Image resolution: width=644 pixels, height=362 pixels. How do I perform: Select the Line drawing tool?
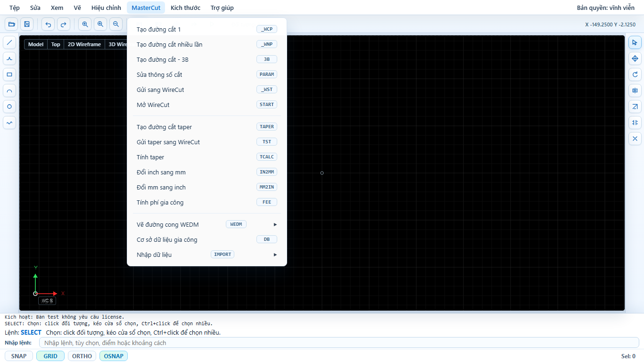tap(9, 42)
